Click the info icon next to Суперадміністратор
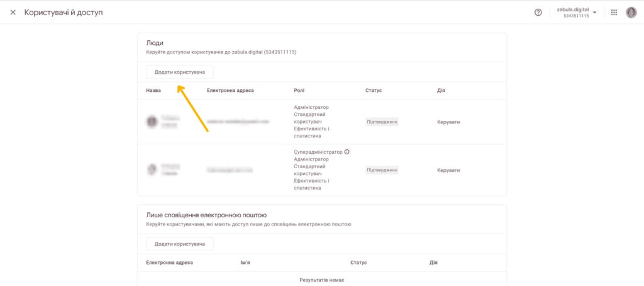The height and width of the screenshot is (286, 644). pyautogui.click(x=347, y=152)
